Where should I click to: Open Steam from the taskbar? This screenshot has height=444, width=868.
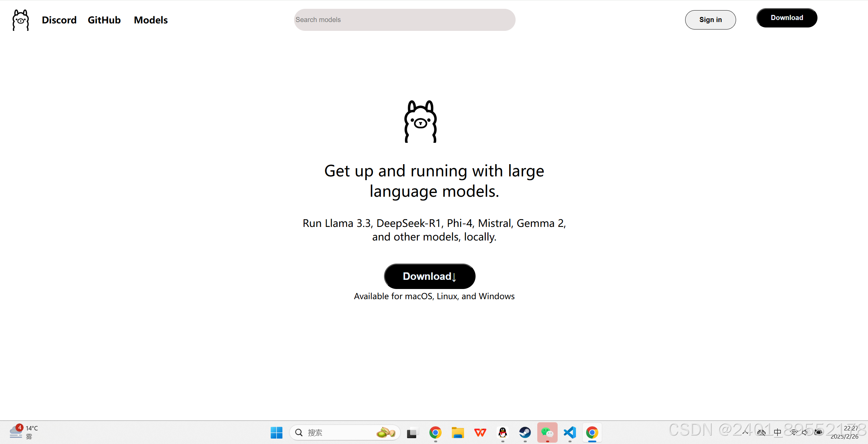click(525, 432)
